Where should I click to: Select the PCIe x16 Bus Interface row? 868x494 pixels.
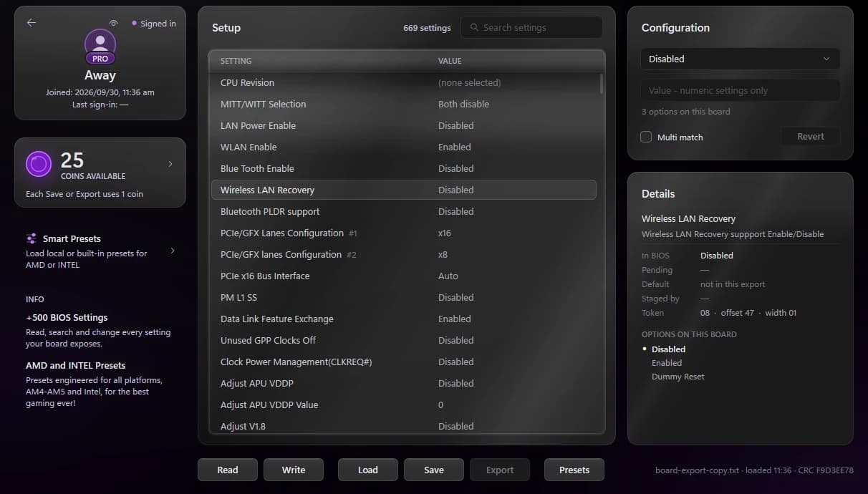tap(404, 276)
